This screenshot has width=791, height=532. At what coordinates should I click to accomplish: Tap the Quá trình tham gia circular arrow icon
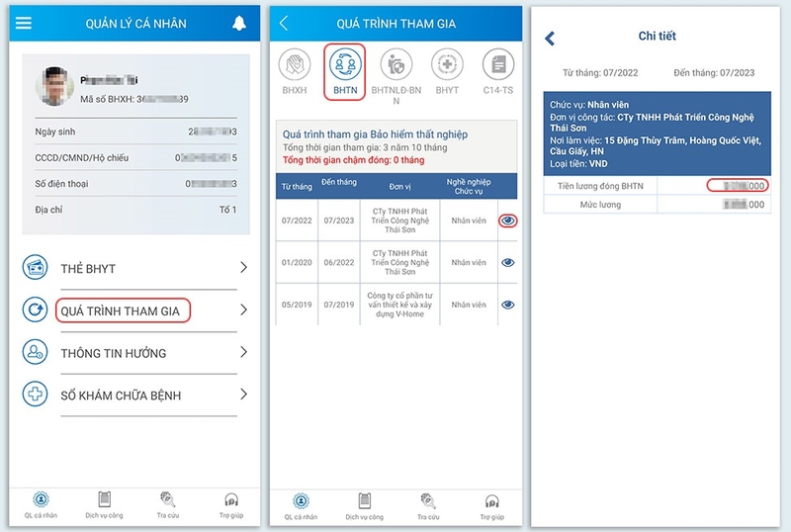pyautogui.click(x=35, y=310)
